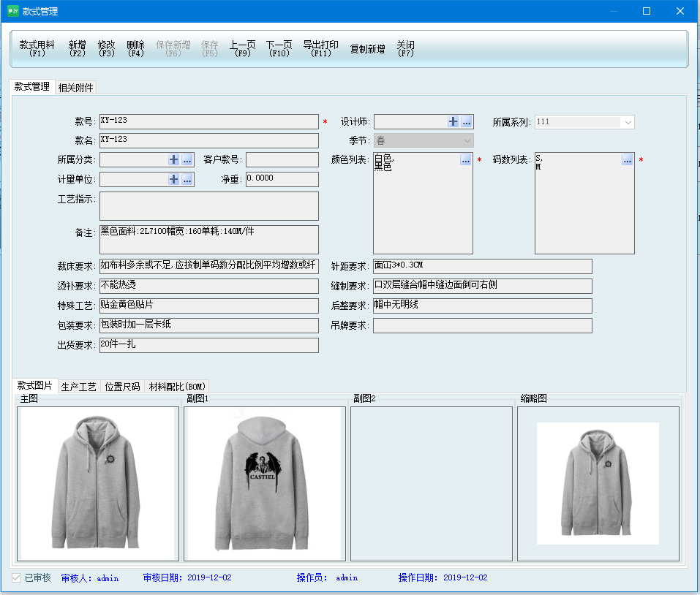This screenshot has height=595, width=700.
Task: Open the 颜色列表 ellipsis picker
Action: tap(465, 159)
